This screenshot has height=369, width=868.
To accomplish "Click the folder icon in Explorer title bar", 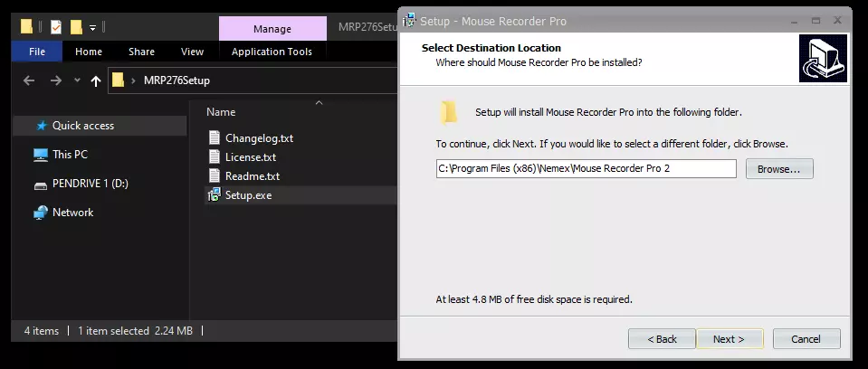I will [x=26, y=26].
